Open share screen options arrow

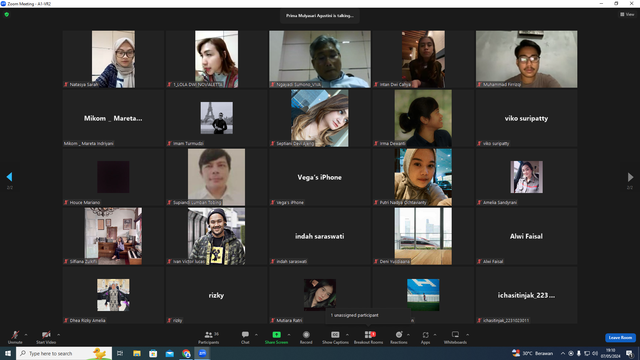coord(289,335)
